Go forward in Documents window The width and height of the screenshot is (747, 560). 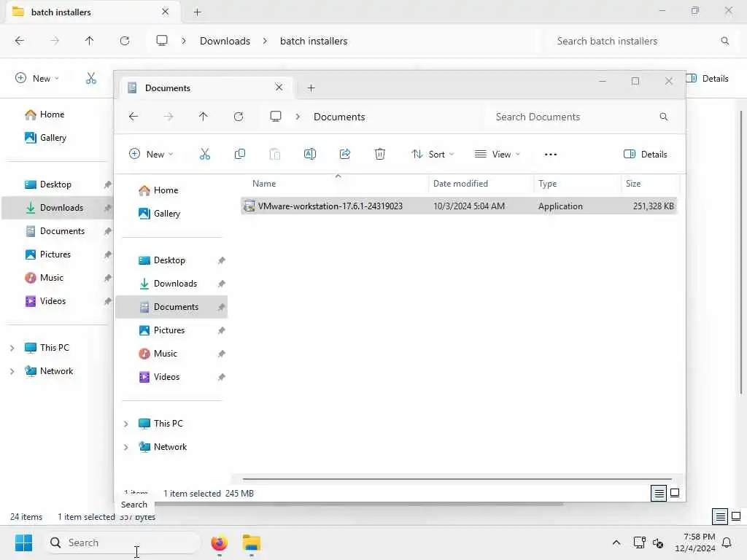[169, 117]
